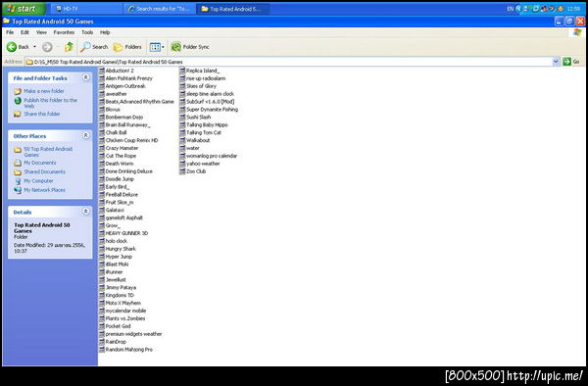Select the Pocket God file icon
588x386 pixels.
(x=102, y=326)
